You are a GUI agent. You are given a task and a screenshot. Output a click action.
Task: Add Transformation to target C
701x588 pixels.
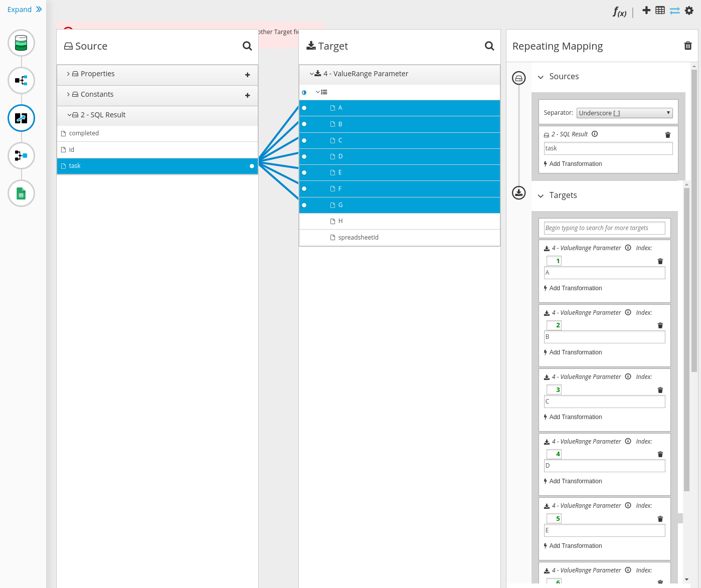click(573, 417)
